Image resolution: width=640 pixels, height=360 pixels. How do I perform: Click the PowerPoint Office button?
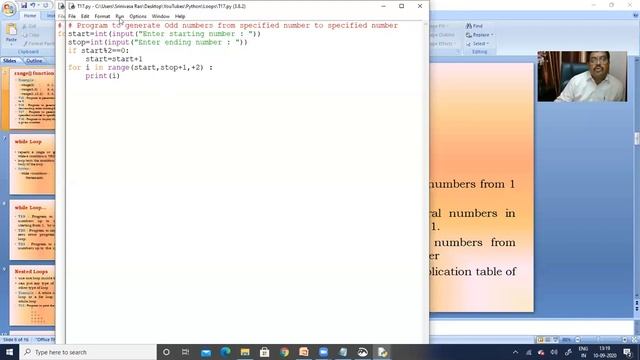pyautogui.click(x=9, y=9)
